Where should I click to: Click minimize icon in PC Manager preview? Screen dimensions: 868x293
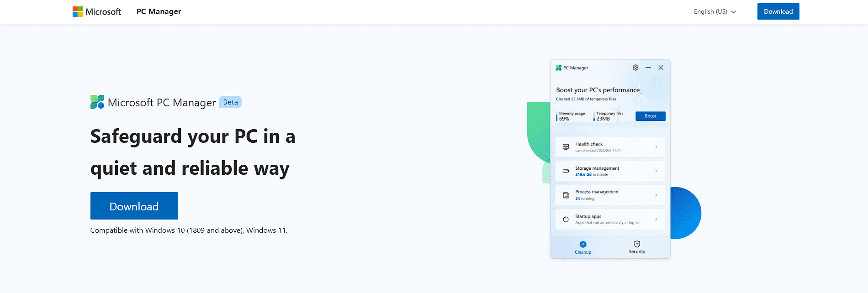(x=648, y=68)
